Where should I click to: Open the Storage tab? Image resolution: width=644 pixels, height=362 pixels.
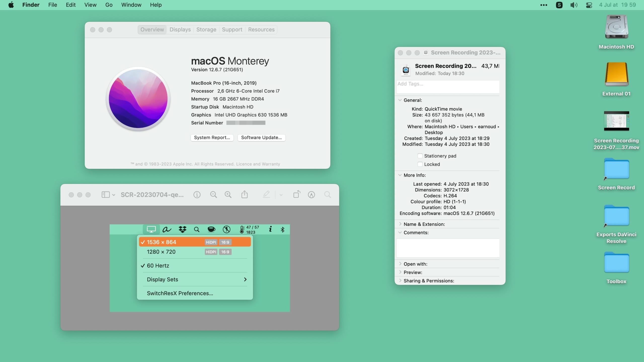pos(206,30)
